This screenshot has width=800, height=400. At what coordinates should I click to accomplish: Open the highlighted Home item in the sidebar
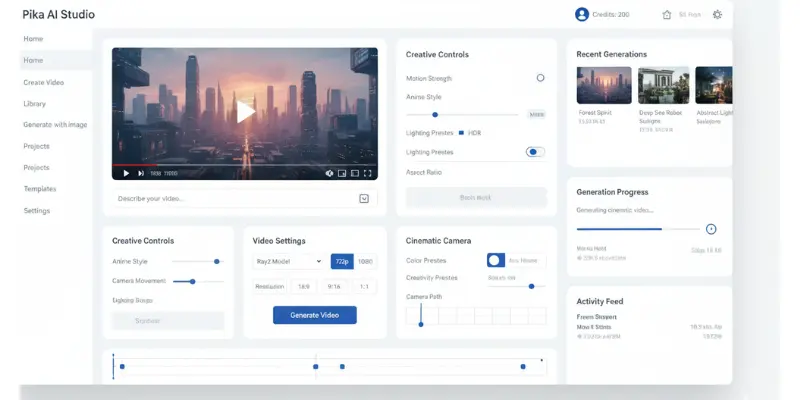(55, 60)
